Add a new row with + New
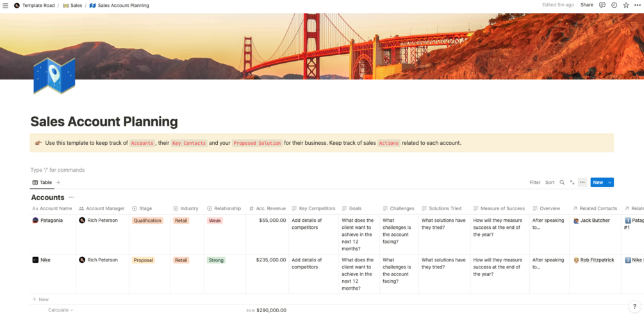Screen dimensions: 644x316 point(40,299)
